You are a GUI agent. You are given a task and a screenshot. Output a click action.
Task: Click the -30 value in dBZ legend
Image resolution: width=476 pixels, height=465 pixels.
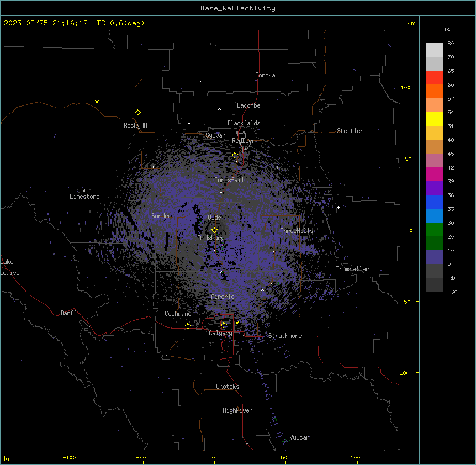pyautogui.click(x=452, y=292)
